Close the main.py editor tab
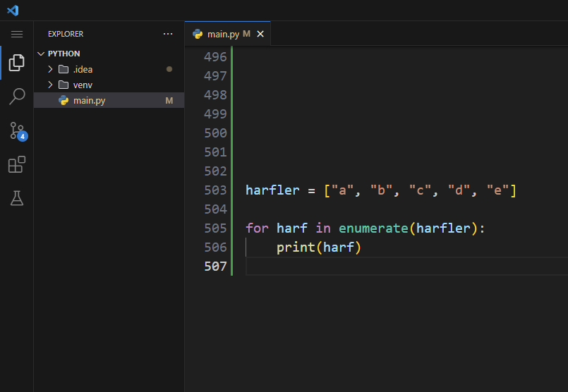Viewport: 568px width, 392px height. click(260, 34)
